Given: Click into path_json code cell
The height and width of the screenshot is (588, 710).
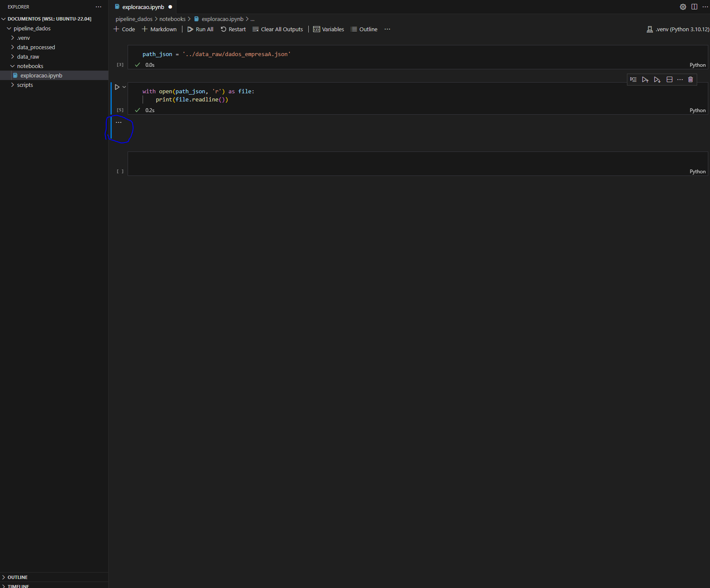Looking at the screenshot, I should pos(418,54).
